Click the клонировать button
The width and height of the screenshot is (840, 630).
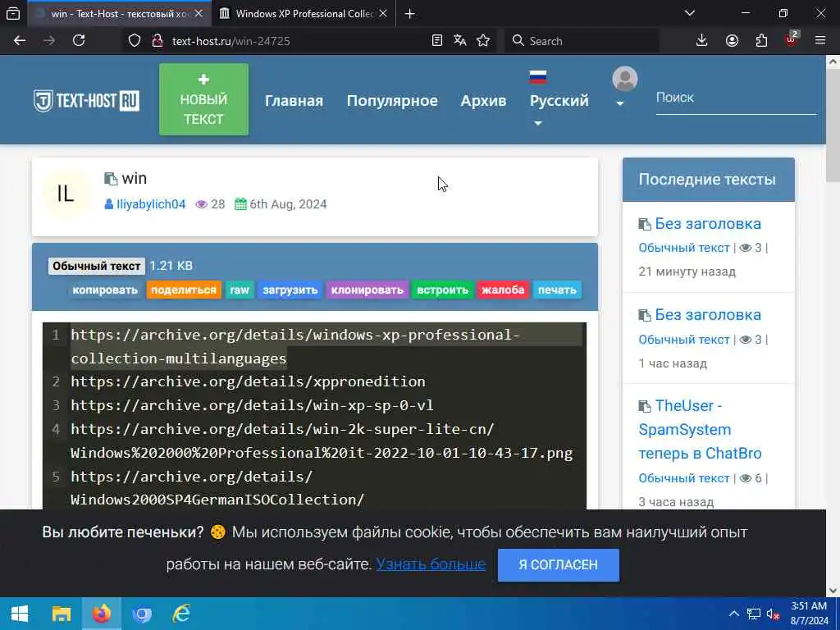pos(367,290)
